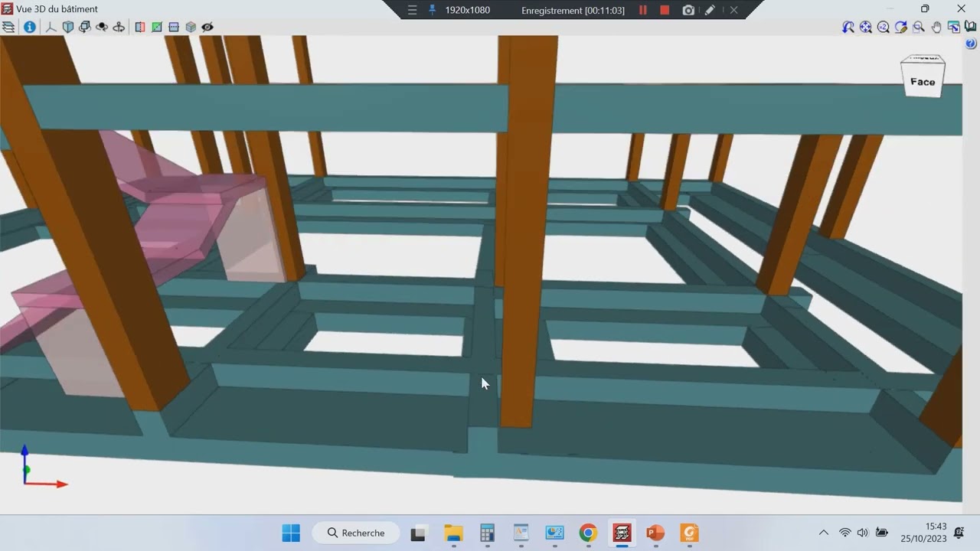Click the blue information icon
980x551 pixels.
pyautogui.click(x=29, y=27)
